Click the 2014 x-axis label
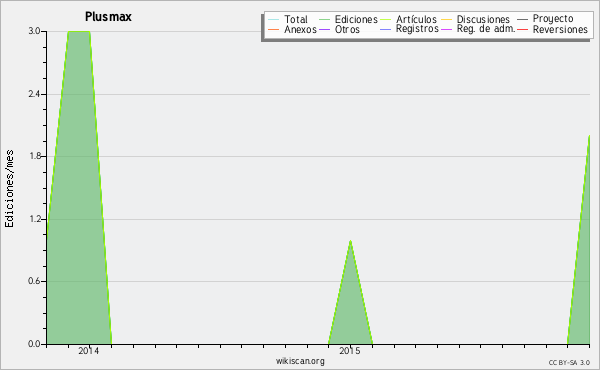The image size is (600, 370). (88, 351)
